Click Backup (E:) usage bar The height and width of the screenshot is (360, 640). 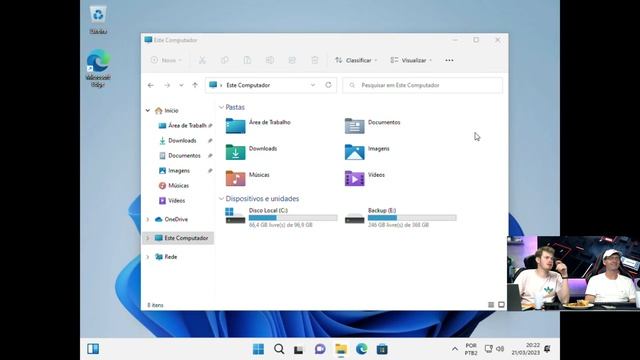412,218
